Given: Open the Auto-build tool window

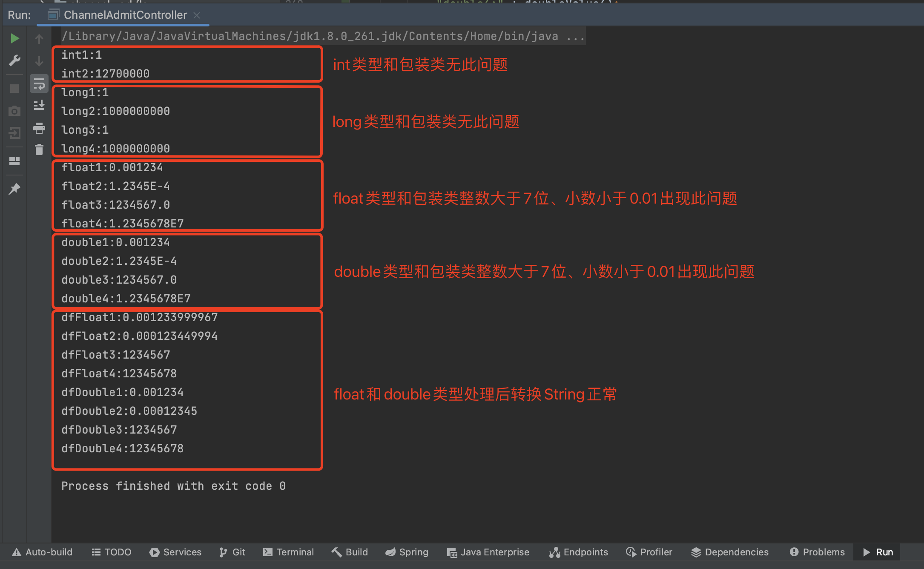Looking at the screenshot, I should 42,552.
